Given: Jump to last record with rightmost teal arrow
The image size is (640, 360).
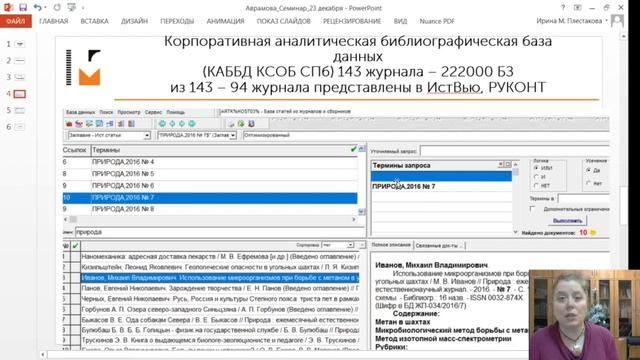Looking at the screenshot, I should [192, 123].
